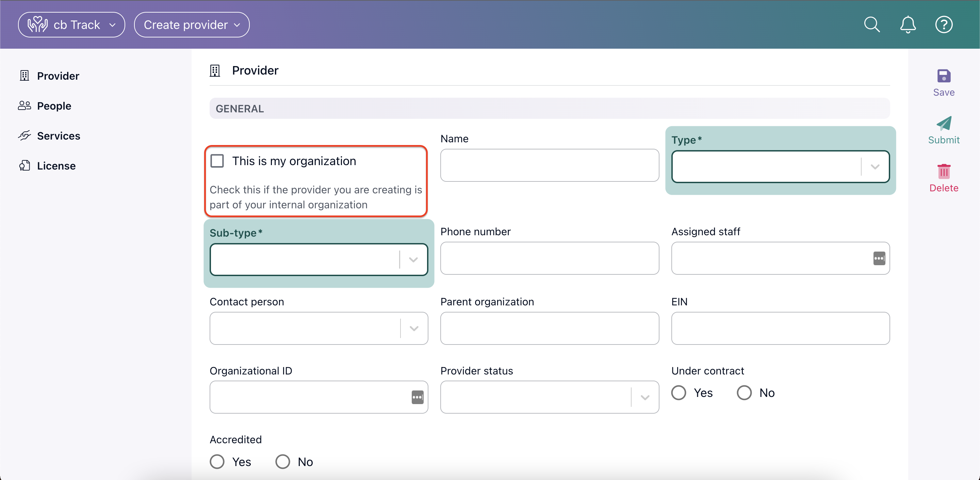This screenshot has height=480, width=980.
Task: Click the Name input field
Action: pos(549,165)
